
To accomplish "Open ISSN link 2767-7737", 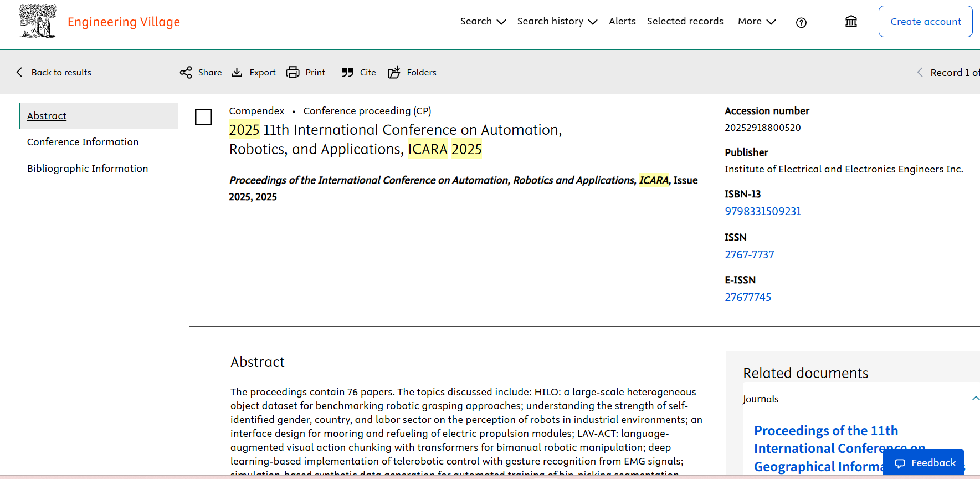I will click(750, 254).
